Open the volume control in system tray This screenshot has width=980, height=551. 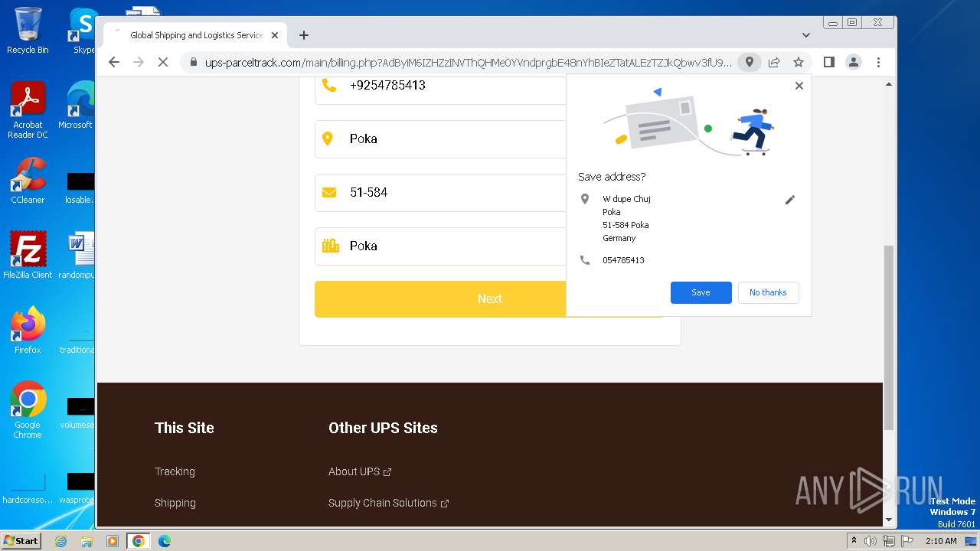(871, 541)
